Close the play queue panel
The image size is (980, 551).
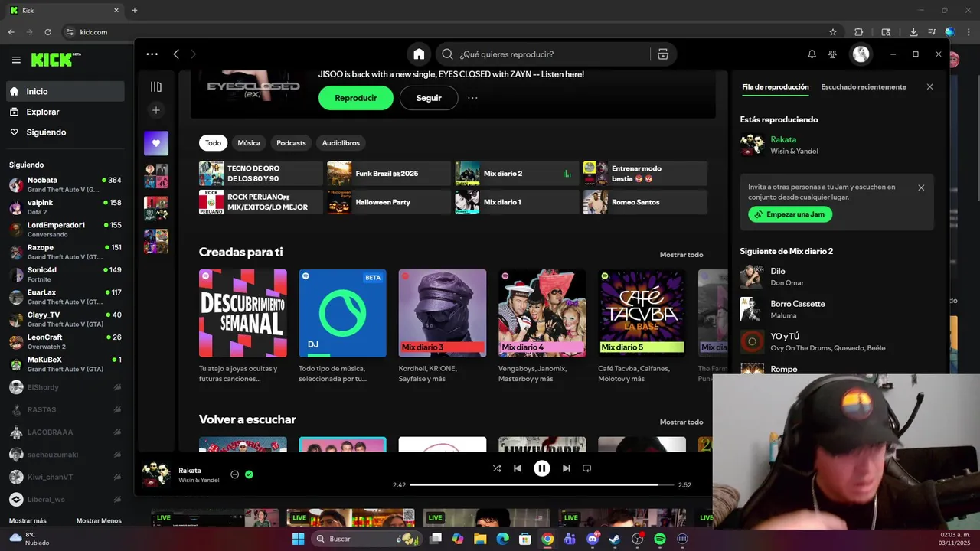pyautogui.click(x=930, y=87)
